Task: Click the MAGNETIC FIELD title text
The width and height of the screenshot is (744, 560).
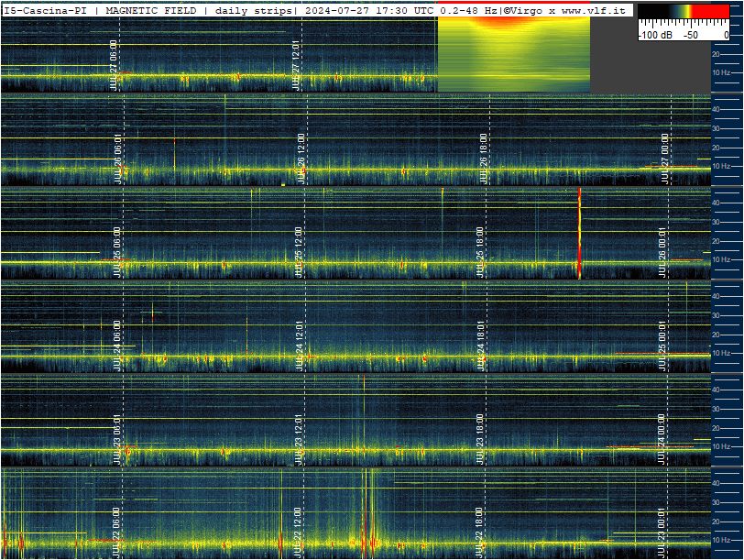Action: tap(151, 10)
